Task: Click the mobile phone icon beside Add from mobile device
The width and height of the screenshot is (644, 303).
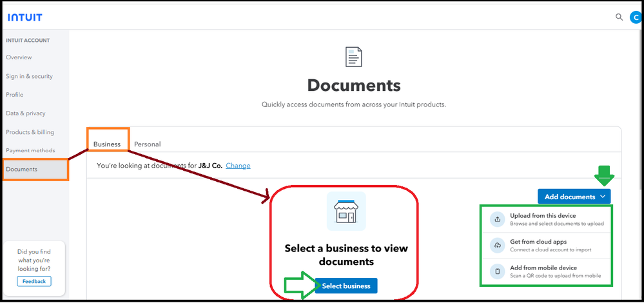Action: pyautogui.click(x=497, y=271)
